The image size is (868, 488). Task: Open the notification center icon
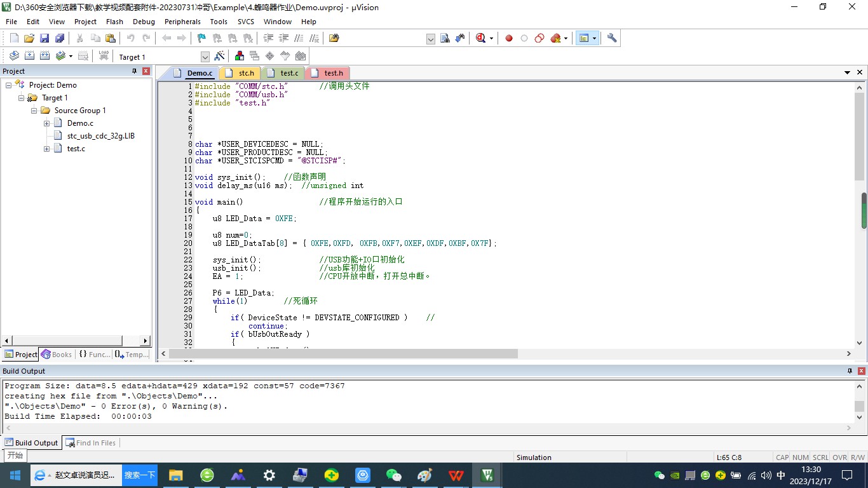pyautogui.click(x=846, y=475)
